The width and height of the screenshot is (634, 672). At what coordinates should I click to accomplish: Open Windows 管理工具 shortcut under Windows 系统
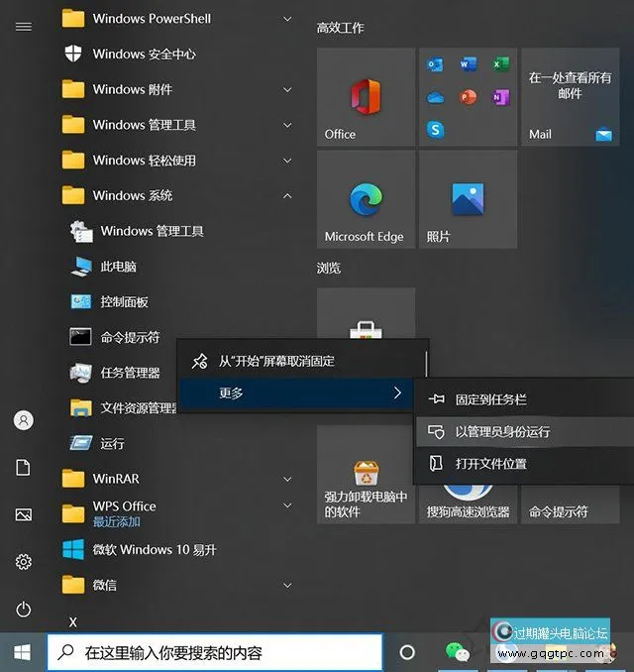click(x=152, y=231)
